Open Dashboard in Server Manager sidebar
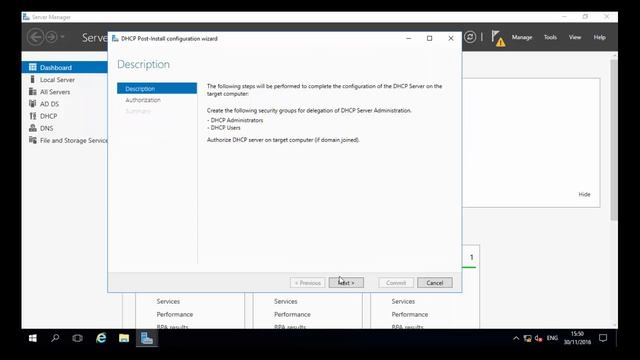Viewport: 640px width, 360px height. 64,67
